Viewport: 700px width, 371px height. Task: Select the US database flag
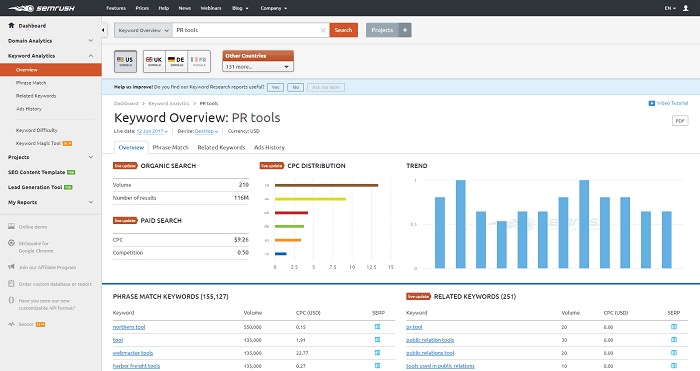click(125, 61)
